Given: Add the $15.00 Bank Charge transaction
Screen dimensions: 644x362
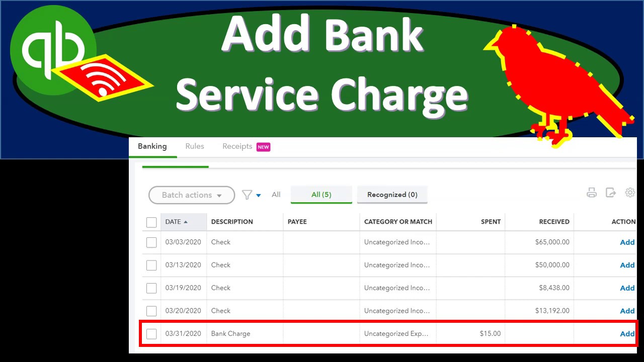Looking at the screenshot, I should click(x=627, y=334).
